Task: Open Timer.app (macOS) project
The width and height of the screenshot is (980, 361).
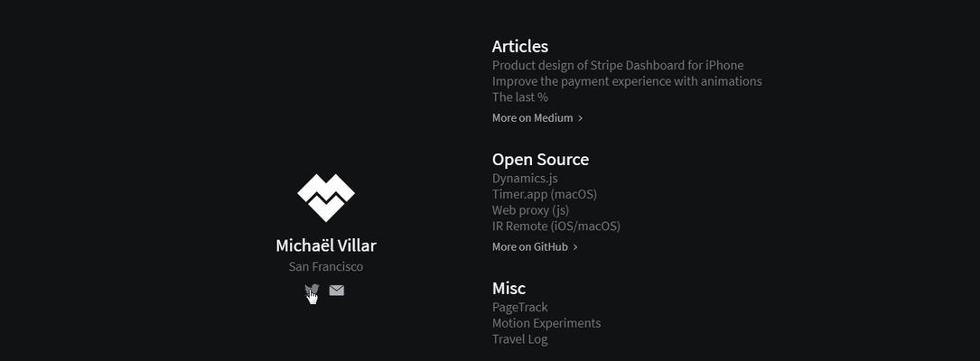Action: [x=545, y=194]
